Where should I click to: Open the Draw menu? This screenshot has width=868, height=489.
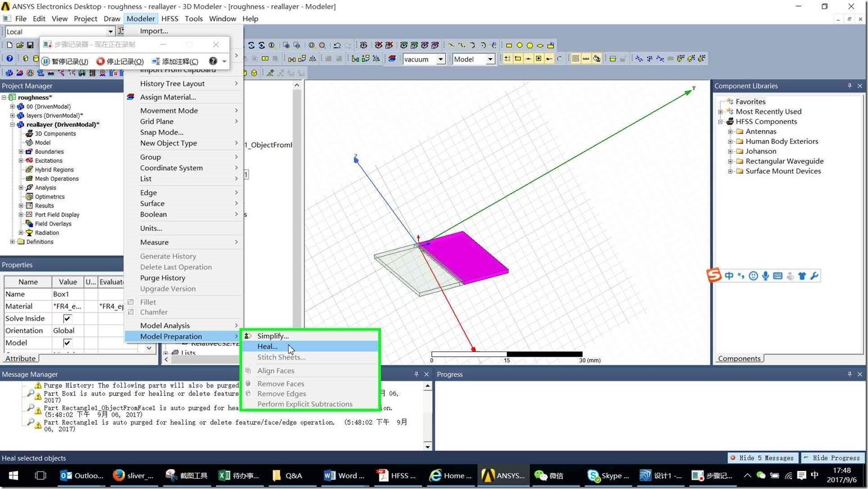112,19
